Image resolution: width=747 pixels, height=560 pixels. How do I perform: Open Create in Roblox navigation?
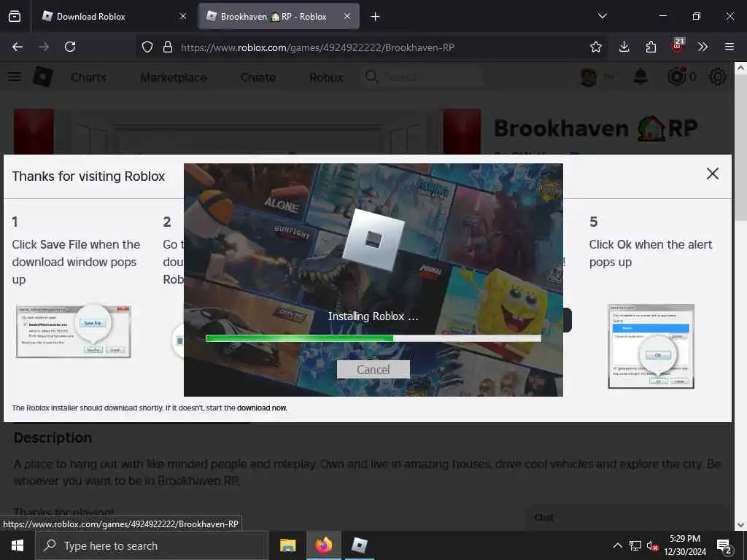coord(258,77)
